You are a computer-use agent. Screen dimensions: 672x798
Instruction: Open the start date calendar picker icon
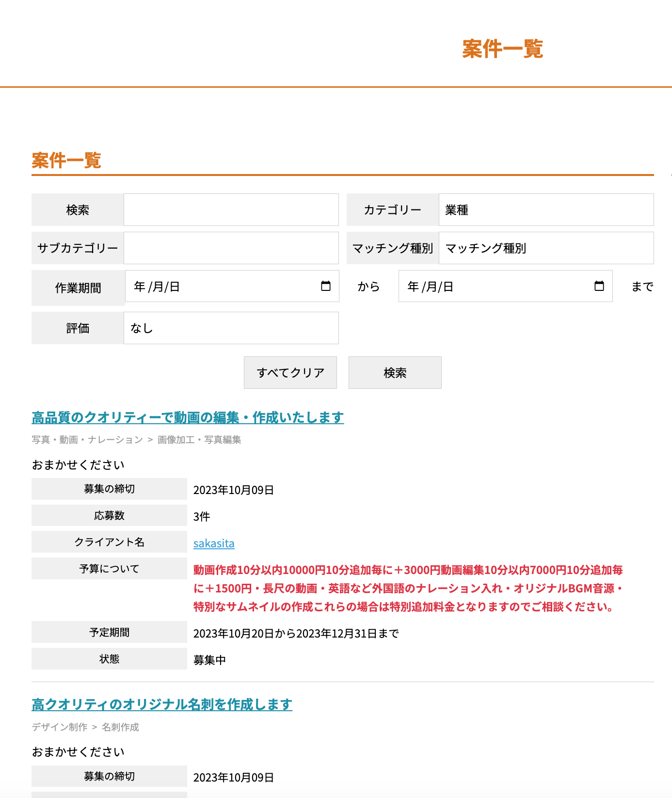(326, 286)
